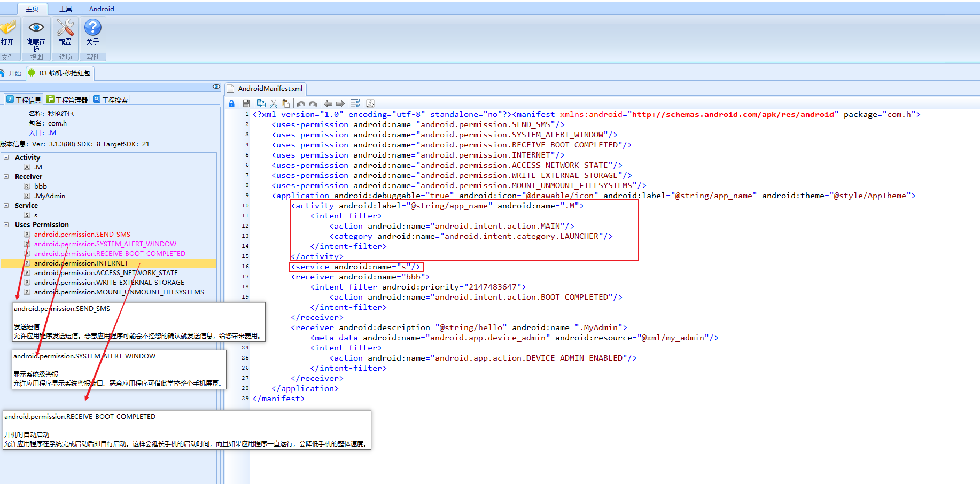Select the 工程信息 panel tab

pyautogui.click(x=24, y=100)
